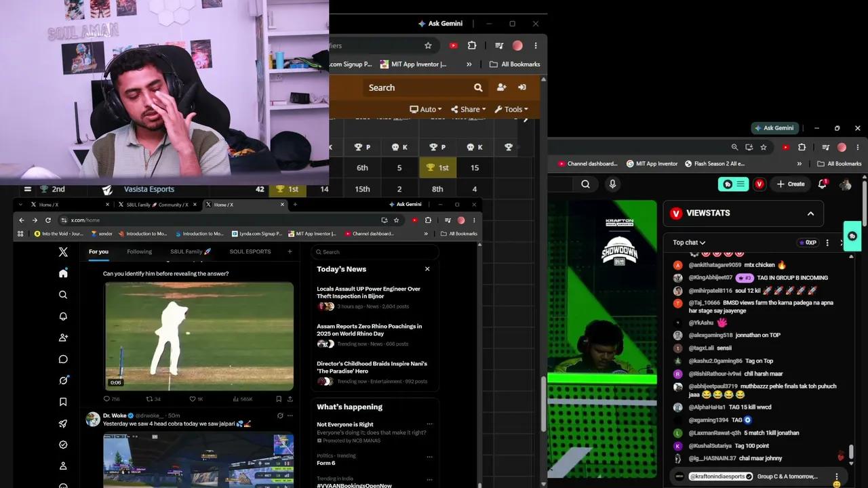
Task: Click Create button on YouTube
Action: pyautogui.click(x=791, y=184)
